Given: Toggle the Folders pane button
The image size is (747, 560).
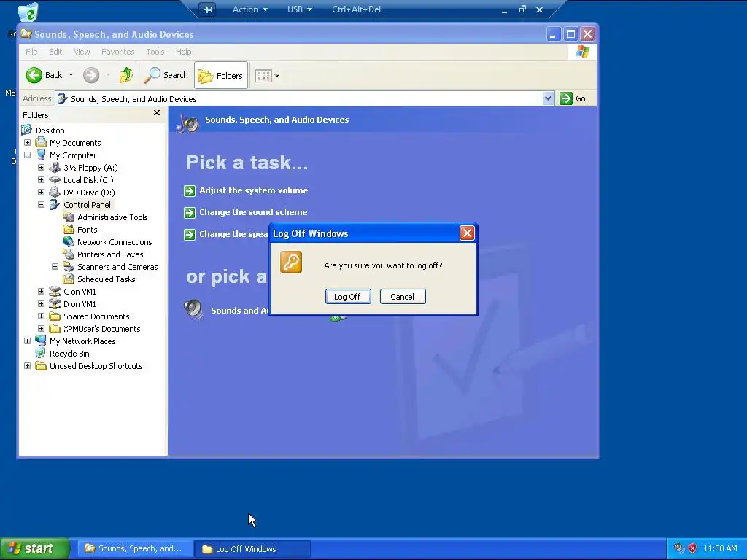Looking at the screenshot, I should (x=221, y=76).
